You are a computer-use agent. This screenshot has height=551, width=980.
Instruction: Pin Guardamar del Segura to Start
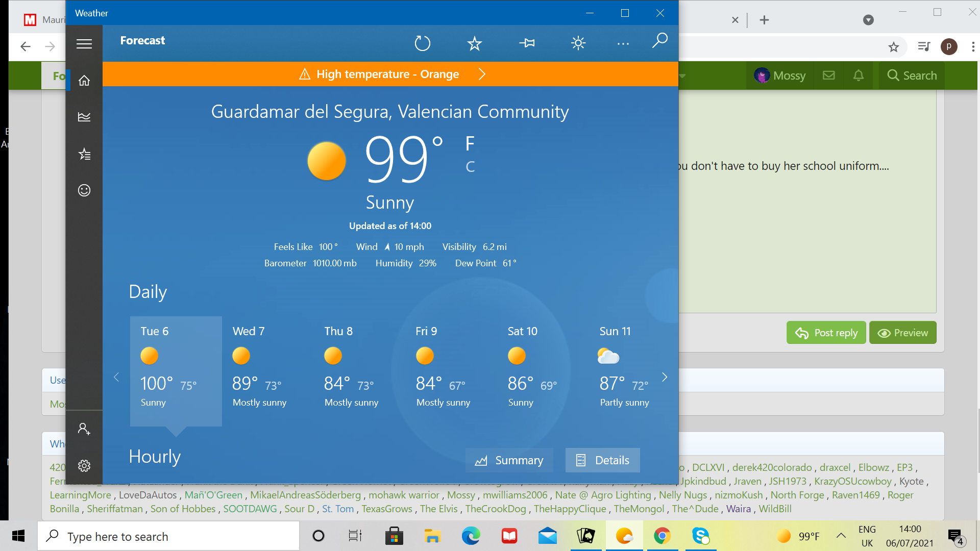(x=527, y=43)
